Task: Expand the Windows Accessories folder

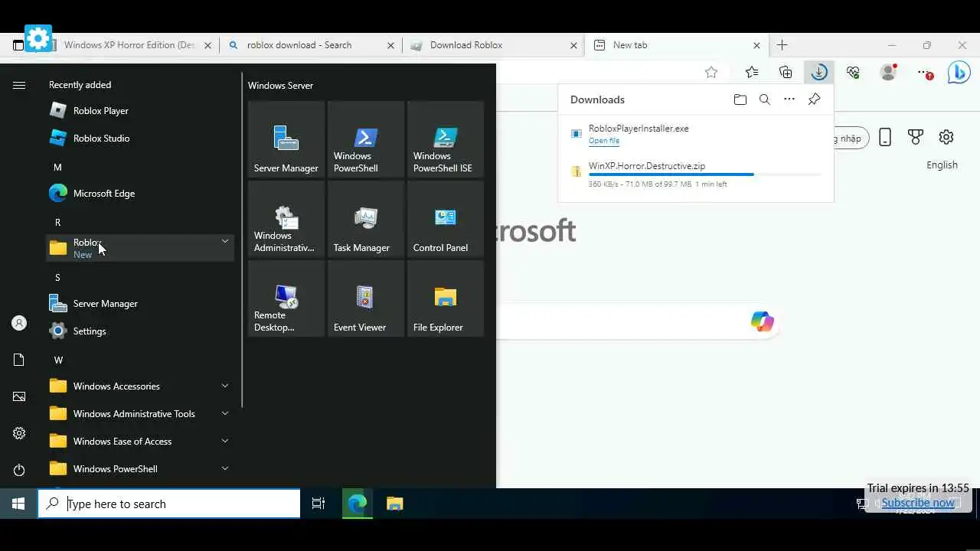Action: (140, 386)
